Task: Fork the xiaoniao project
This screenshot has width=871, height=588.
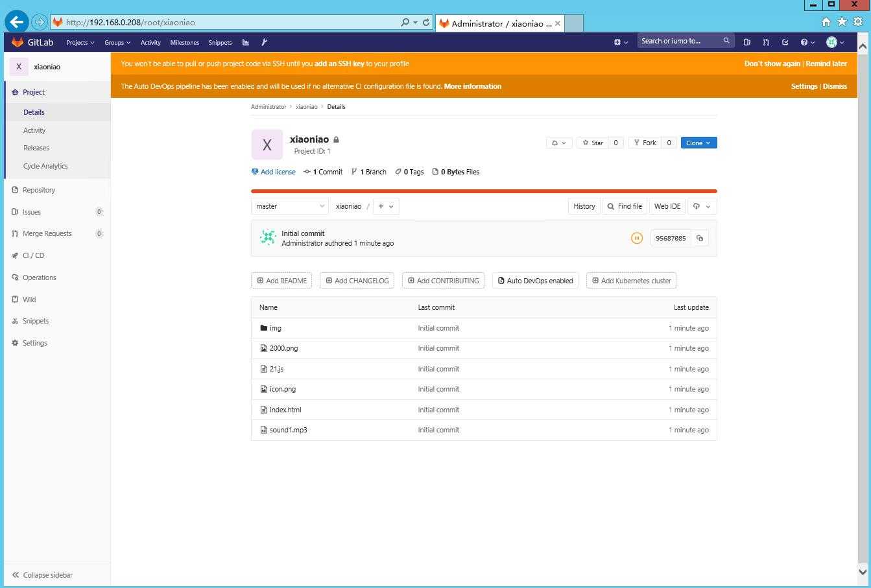Action: point(645,143)
